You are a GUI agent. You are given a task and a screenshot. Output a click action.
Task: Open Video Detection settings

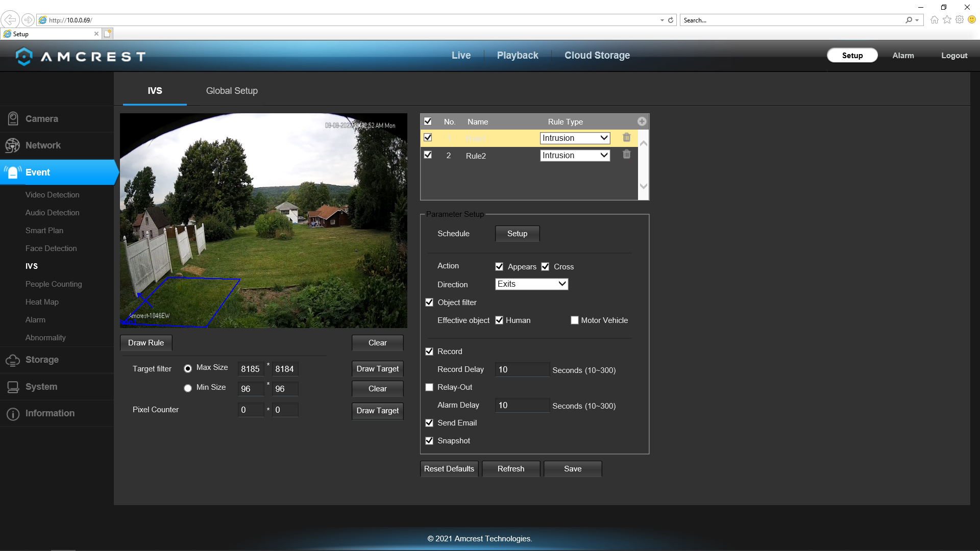(53, 195)
